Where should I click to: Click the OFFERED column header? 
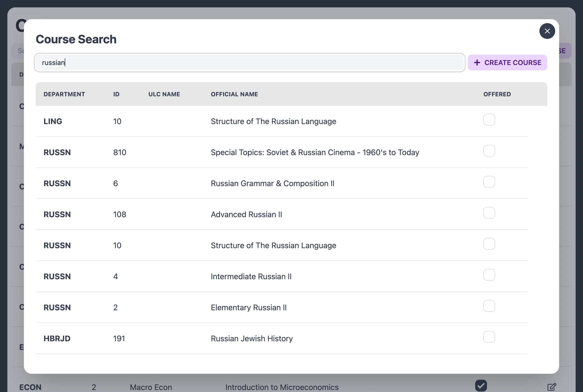(x=497, y=94)
